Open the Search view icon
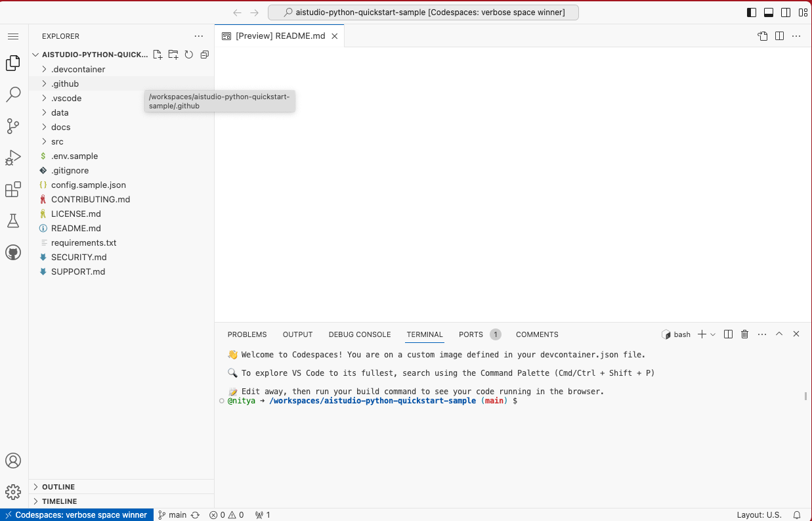Viewport: 812px width, 521px height. (13, 95)
